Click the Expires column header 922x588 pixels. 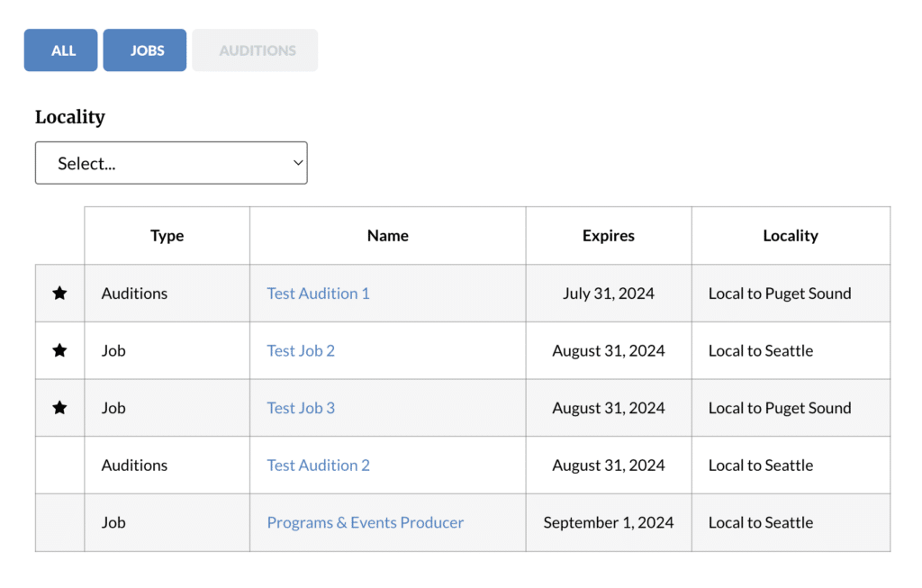pyautogui.click(x=609, y=236)
